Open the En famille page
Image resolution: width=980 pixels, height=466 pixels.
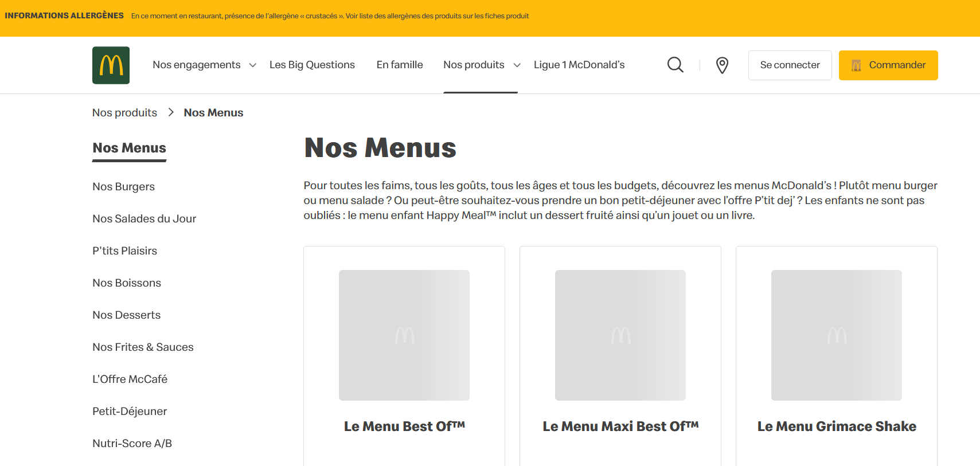(x=400, y=65)
